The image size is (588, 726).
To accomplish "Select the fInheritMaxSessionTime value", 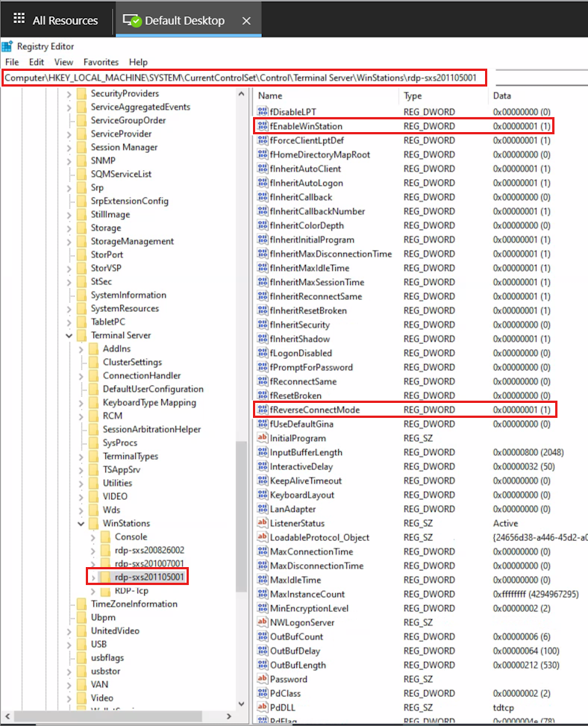I will coord(316,282).
